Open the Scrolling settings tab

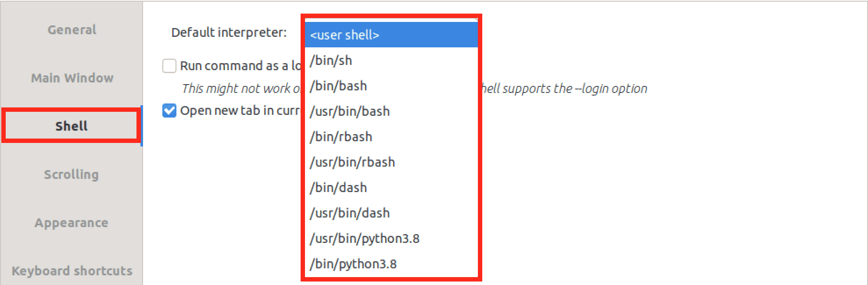pyautogui.click(x=72, y=175)
